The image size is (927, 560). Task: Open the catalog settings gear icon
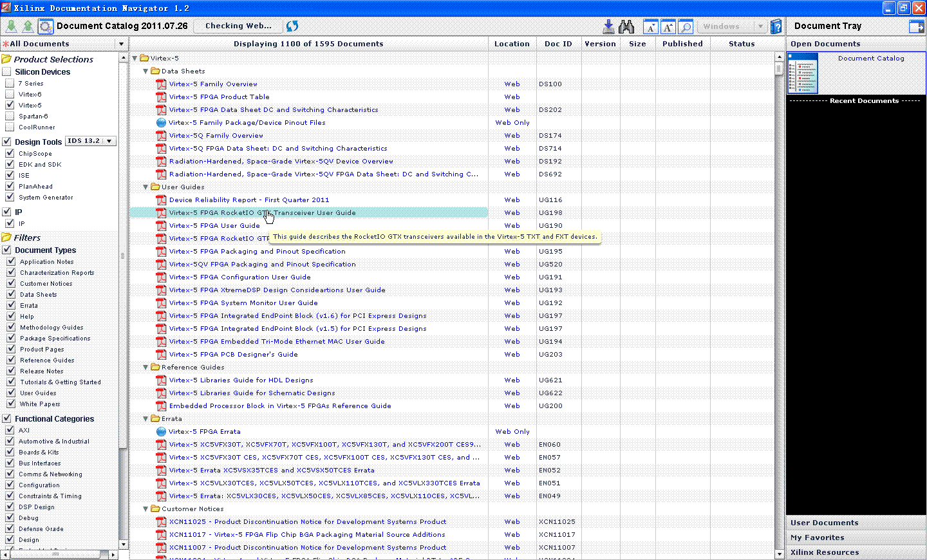(x=45, y=26)
